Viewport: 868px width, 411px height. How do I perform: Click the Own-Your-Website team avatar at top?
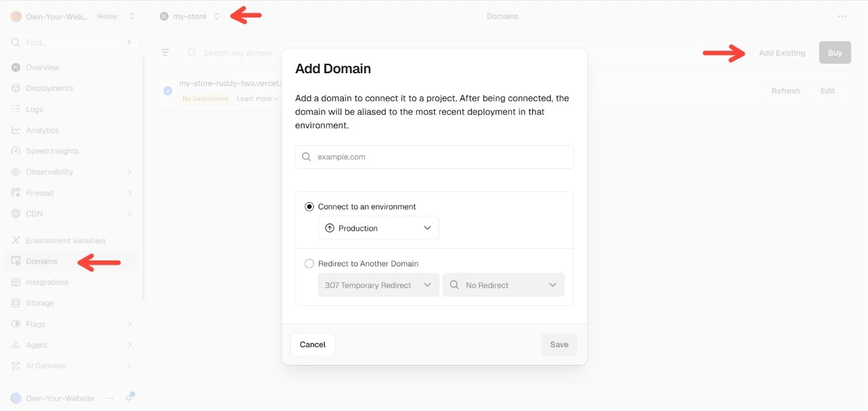pos(16,16)
